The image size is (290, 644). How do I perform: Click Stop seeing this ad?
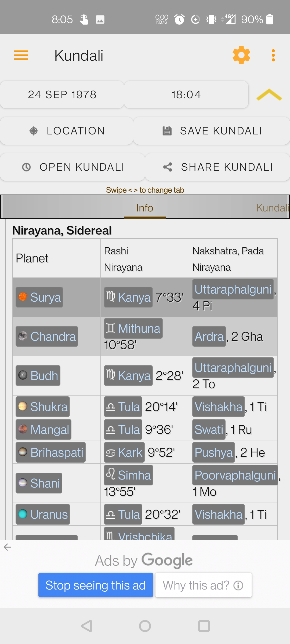click(96, 585)
